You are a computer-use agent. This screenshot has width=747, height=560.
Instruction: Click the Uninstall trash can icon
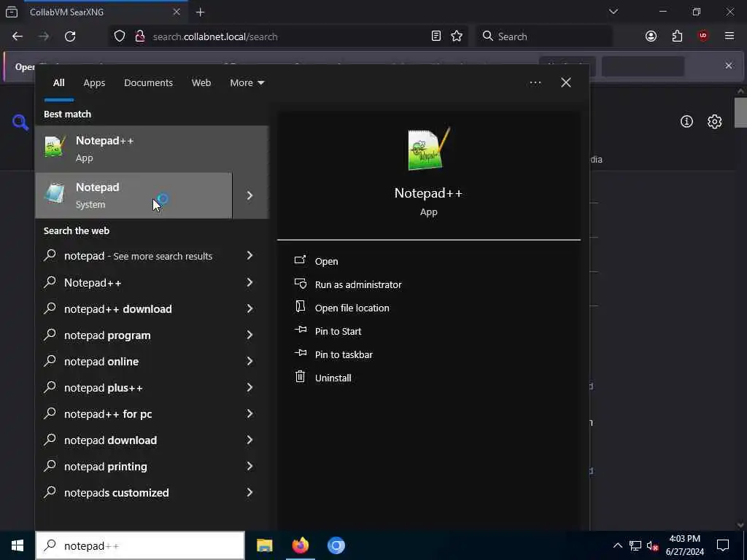point(300,377)
